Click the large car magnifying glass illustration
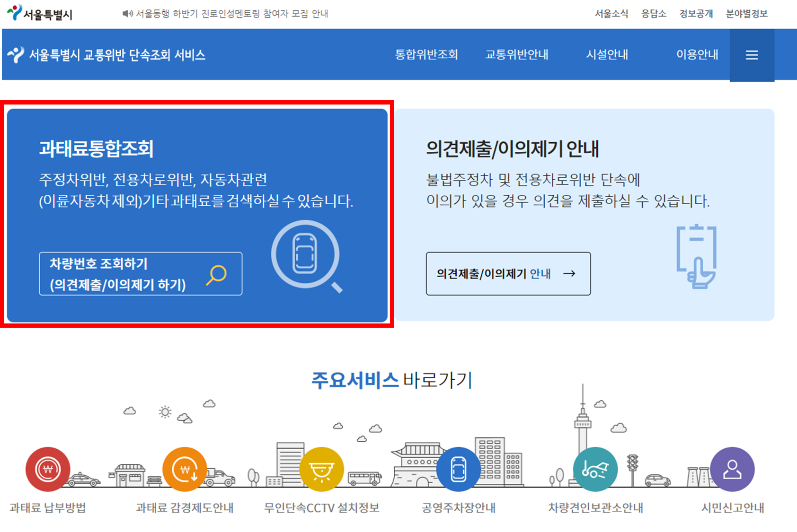The height and width of the screenshot is (532, 797). (307, 256)
